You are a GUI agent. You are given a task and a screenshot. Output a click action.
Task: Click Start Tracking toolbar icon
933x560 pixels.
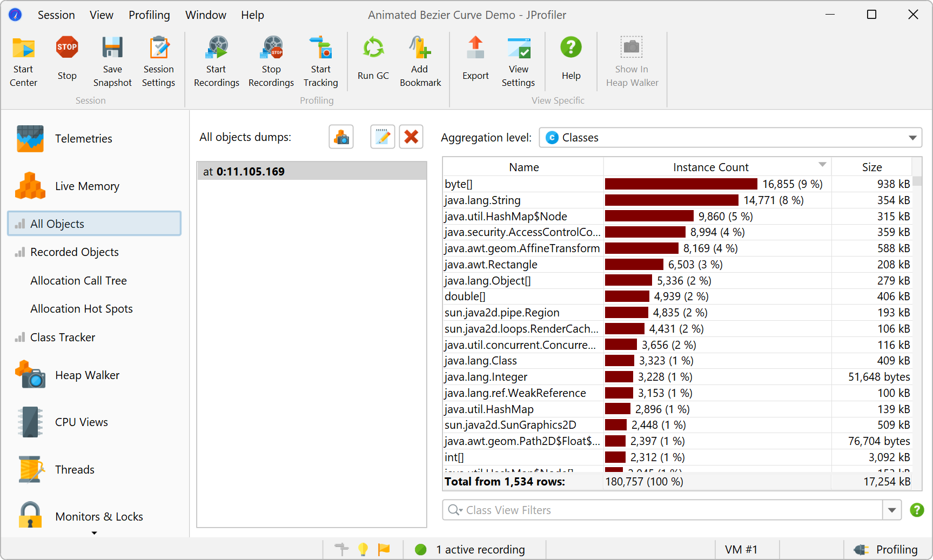point(321,48)
